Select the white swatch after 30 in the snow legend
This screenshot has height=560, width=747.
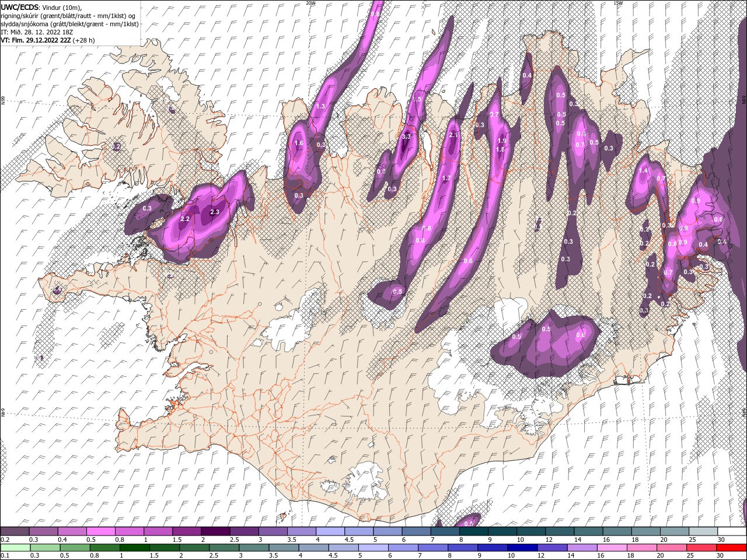(732, 531)
